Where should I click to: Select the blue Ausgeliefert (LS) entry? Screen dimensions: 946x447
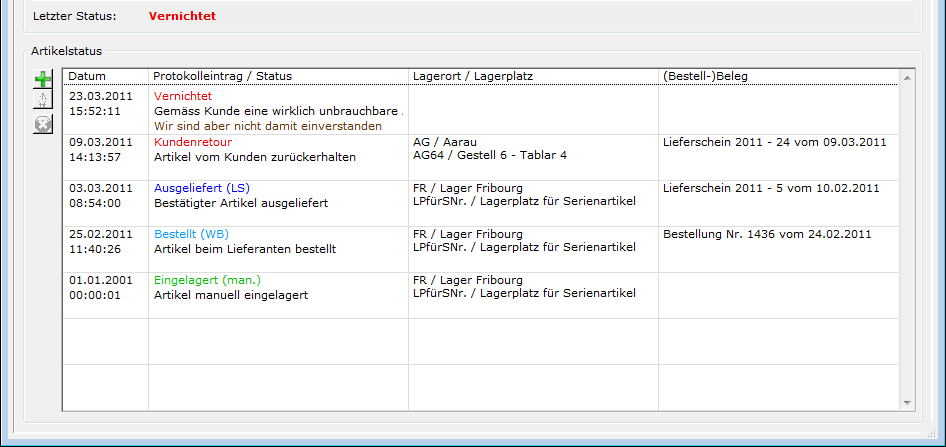click(x=202, y=188)
